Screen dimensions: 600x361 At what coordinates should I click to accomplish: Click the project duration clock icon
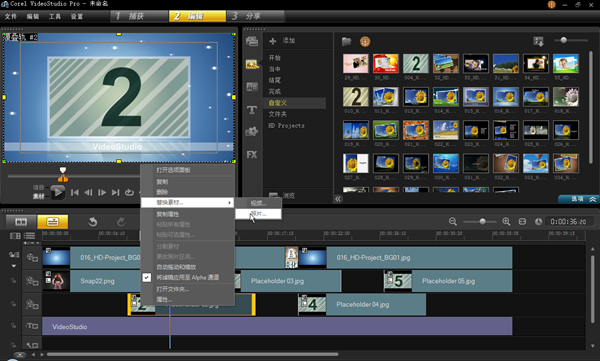click(x=538, y=222)
